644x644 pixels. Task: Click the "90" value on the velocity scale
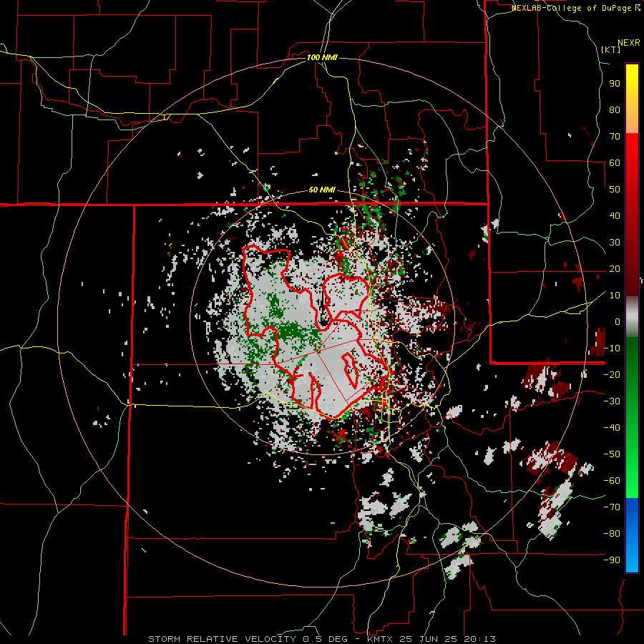(x=615, y=84)
